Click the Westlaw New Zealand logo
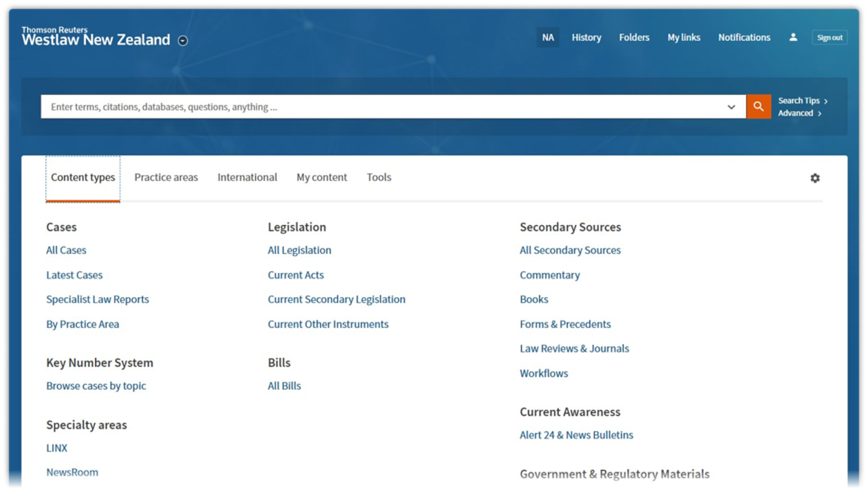The height and width of the screenshot is (488, 868). (x=96, y=37)
